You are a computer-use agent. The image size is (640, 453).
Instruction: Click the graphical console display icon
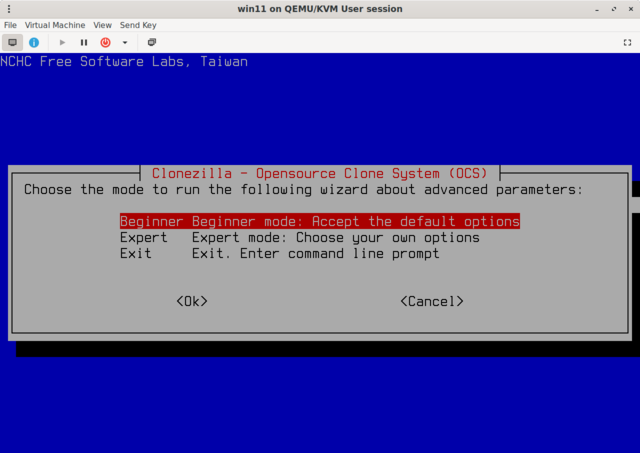(13, 42)
